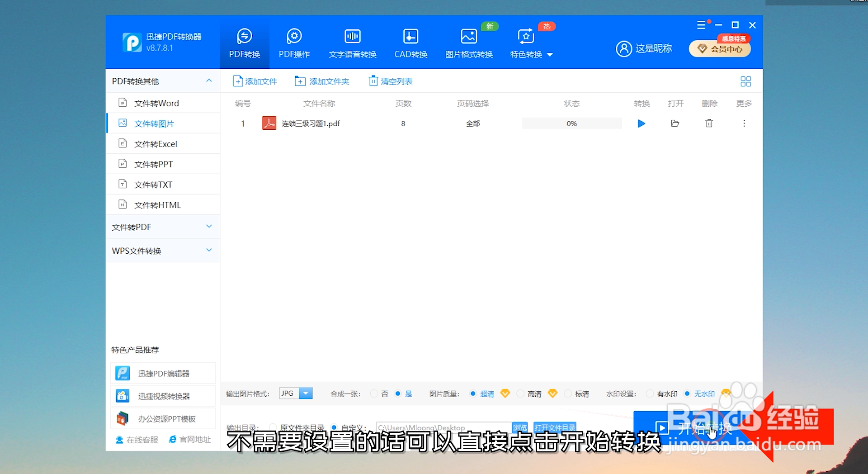Screen dimensions: 868x474
Task: Click the VIP diamond badge next to 高清
Action: pos(552,393)
